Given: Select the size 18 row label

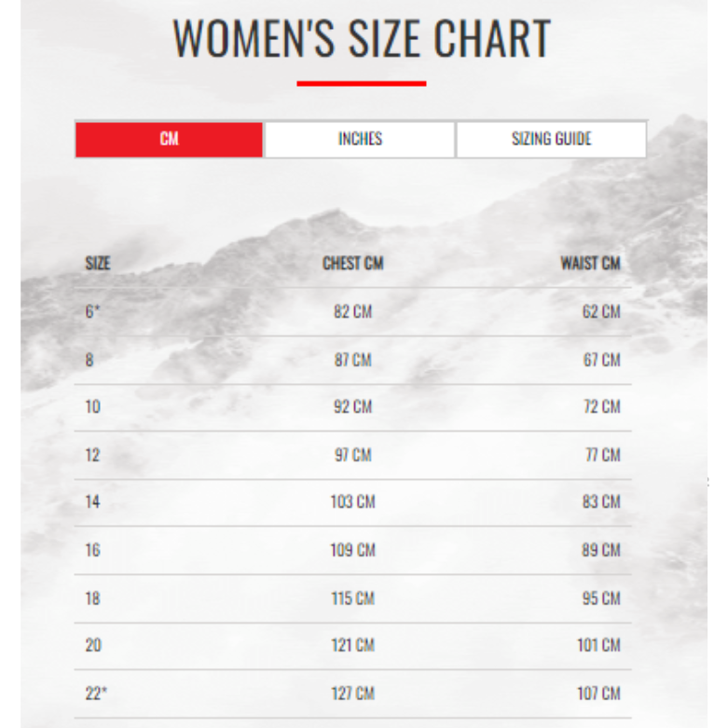Looking at the screenshot, I should tap(93, 598).
